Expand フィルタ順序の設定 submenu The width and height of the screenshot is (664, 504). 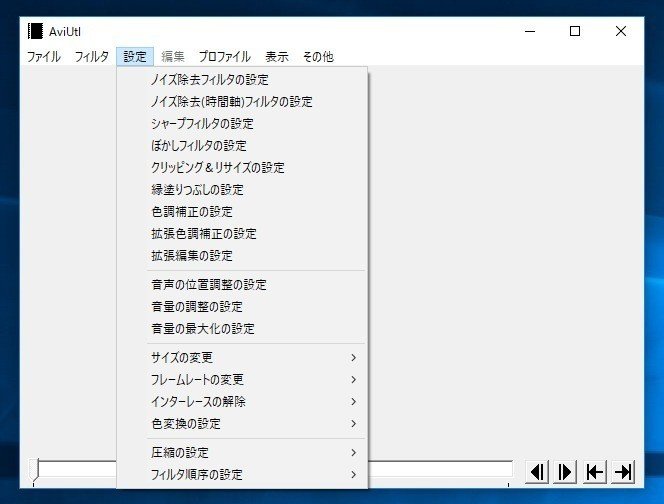[x=242, y=475]
